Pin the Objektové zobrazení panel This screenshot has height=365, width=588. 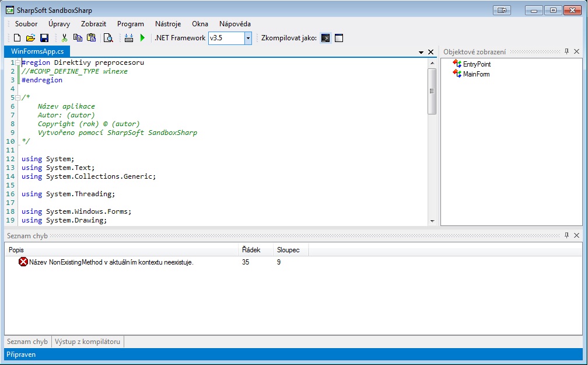pyautogui.click(x=566, y=52)
